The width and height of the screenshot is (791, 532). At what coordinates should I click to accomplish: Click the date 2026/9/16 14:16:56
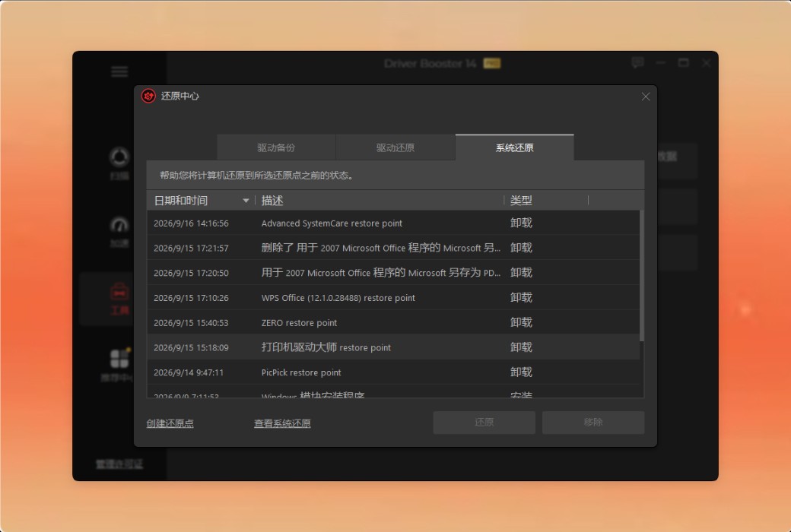click(191, 223)
